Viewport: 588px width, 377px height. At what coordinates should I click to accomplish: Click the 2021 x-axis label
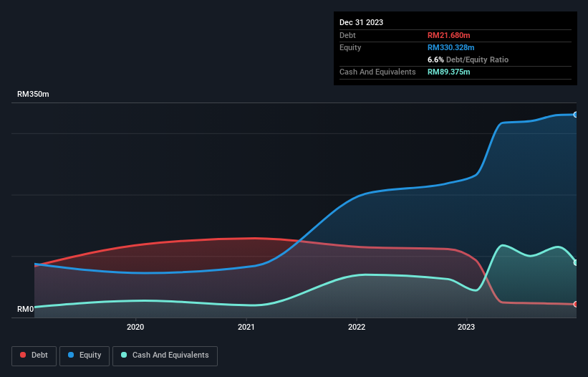[x=246, y=327]
